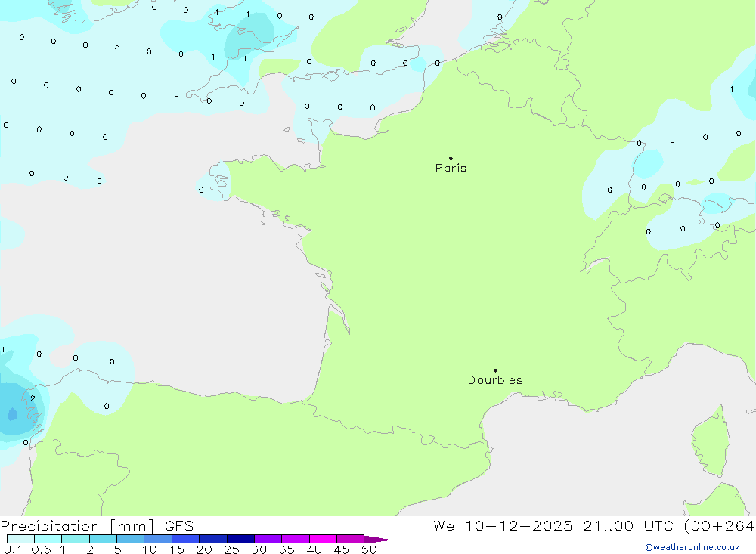Pick the 45–50 mm legend swatch
Screen dimensions: 756x554
tap(351, 539)
